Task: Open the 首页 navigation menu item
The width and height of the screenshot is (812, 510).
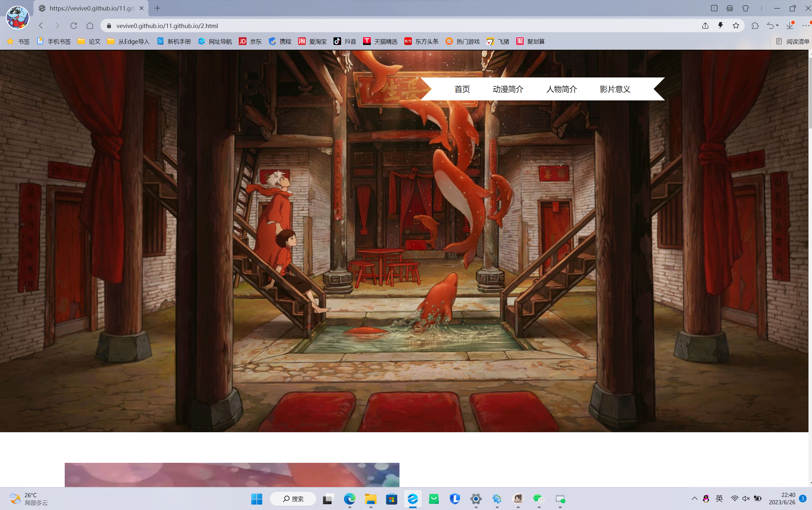Action: pos(462,89)
